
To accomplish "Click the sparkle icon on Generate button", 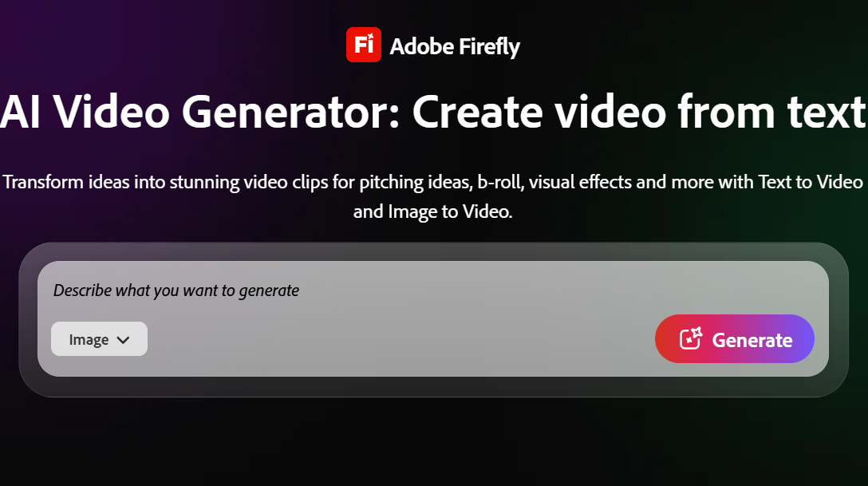I will 691,338.
